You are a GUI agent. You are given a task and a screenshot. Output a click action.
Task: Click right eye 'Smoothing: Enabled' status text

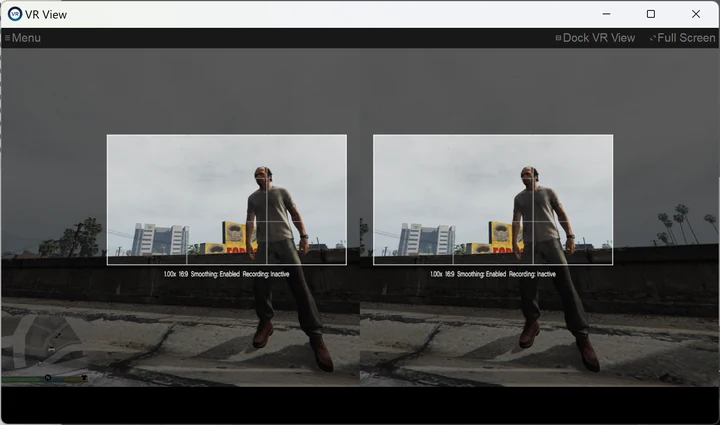pos(481,274)
